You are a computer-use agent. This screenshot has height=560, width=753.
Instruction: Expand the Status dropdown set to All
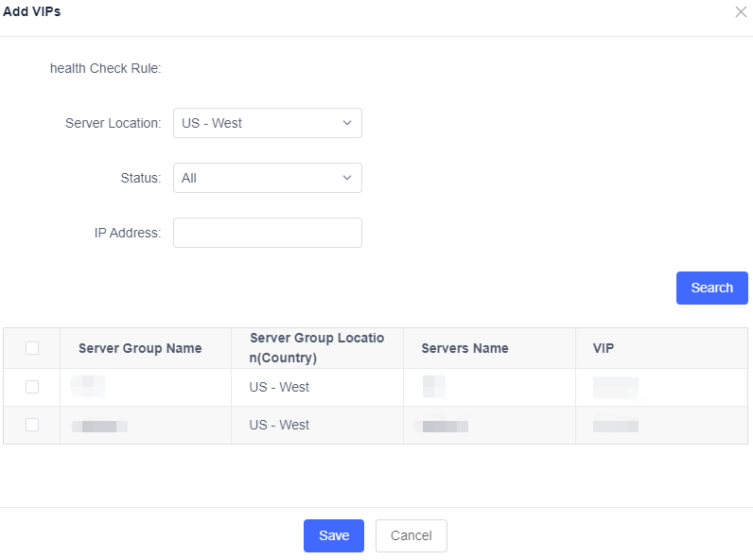pos(267,178)
